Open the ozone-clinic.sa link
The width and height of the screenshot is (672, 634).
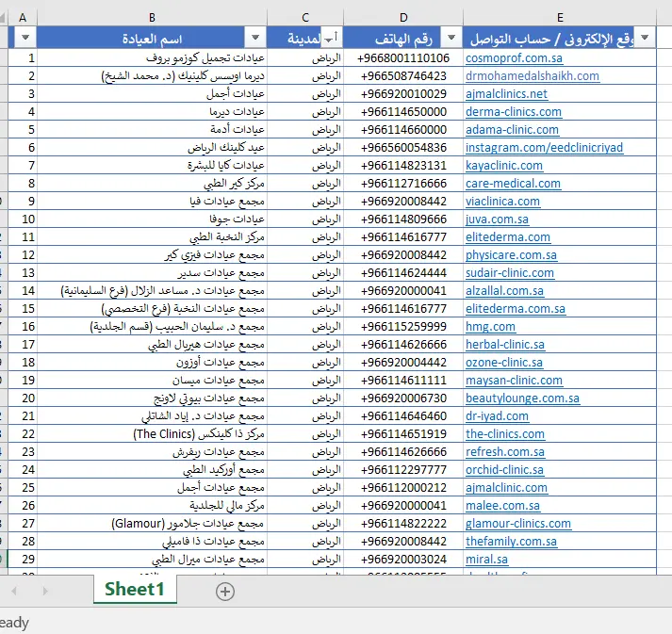coord(504,363)
